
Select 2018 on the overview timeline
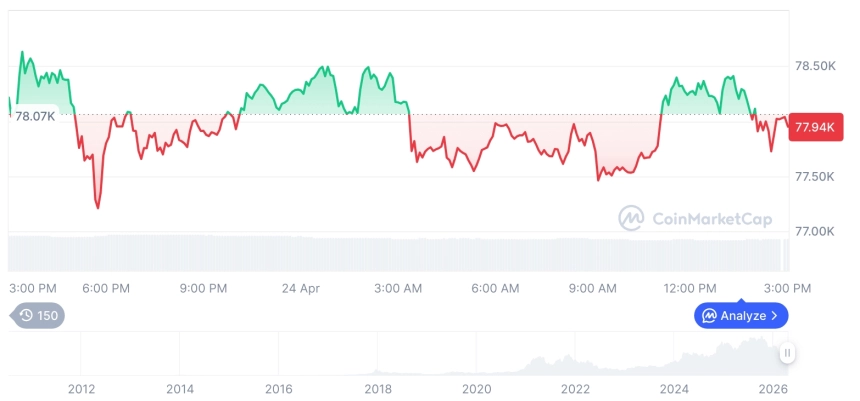pyautogui.click(x=378, y=389)
